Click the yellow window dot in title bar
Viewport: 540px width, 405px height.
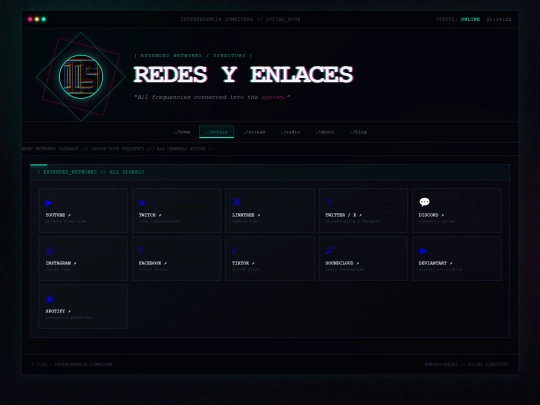coord(37,19)
